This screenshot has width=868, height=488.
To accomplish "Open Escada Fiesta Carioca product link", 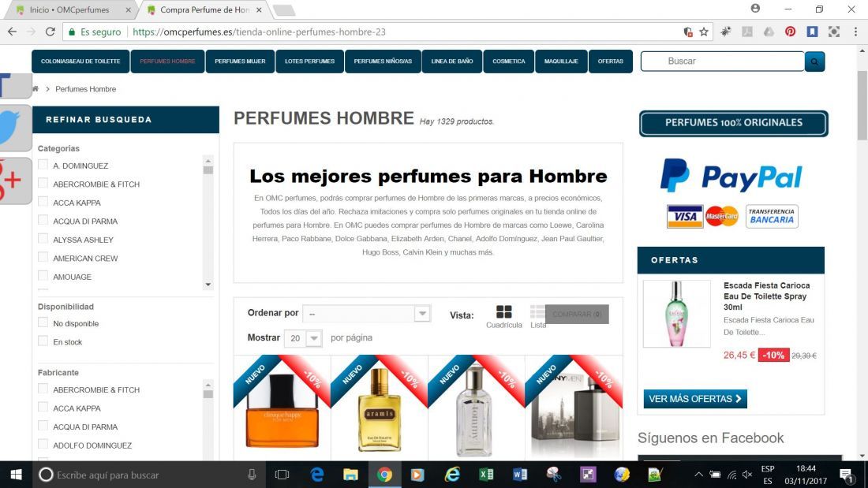I will [x=766, y=296].
